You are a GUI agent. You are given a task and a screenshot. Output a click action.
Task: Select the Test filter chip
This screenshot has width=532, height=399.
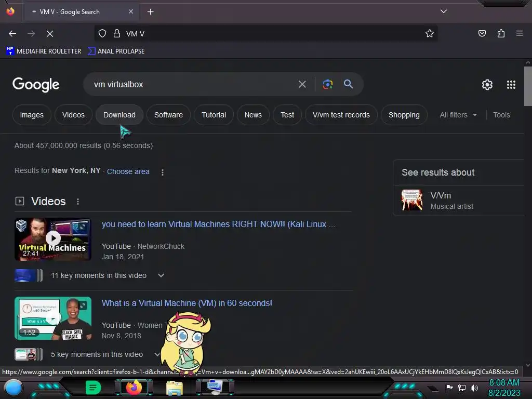click(x=287, y=115)
